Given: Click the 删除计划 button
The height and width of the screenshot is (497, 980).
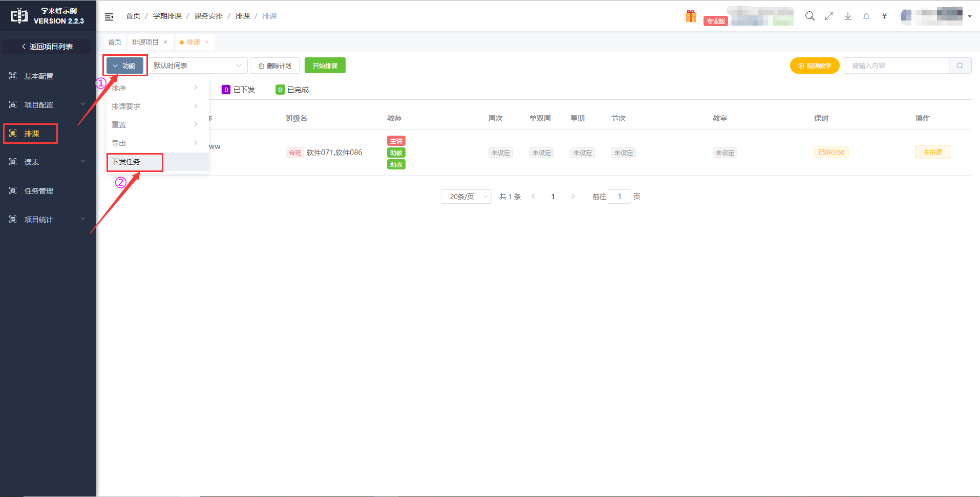Looking at the screenshot, I should (x=274, y=66).
